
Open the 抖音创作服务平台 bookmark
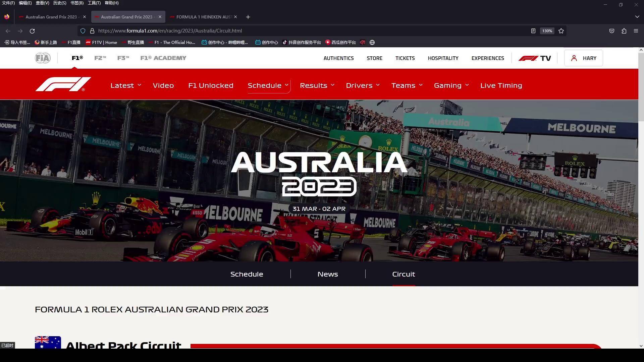pos(302,43)
